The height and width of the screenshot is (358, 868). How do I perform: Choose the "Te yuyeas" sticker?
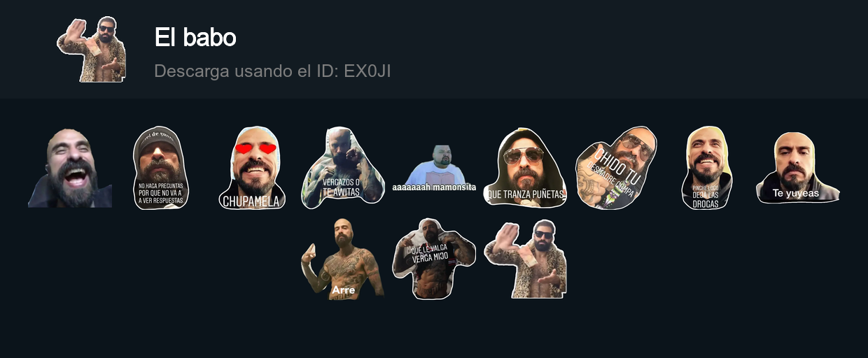click(798, 168)
